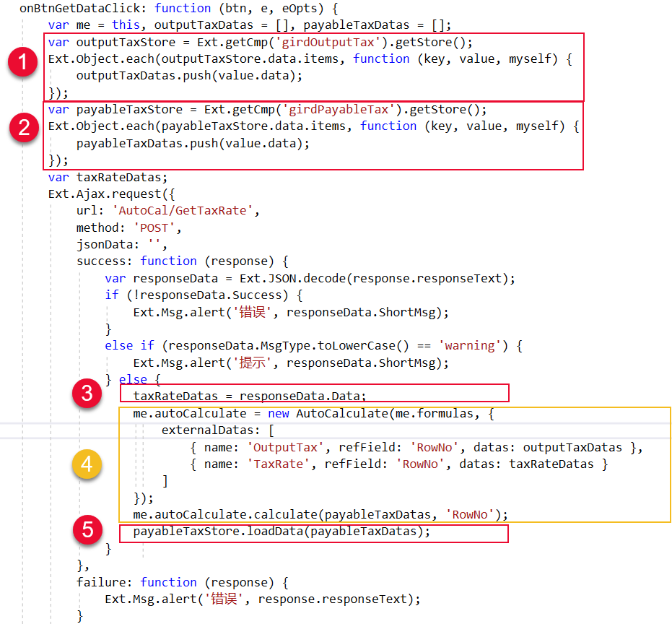
Task: Click the red circle numbered 5
Action: point(89,531)
